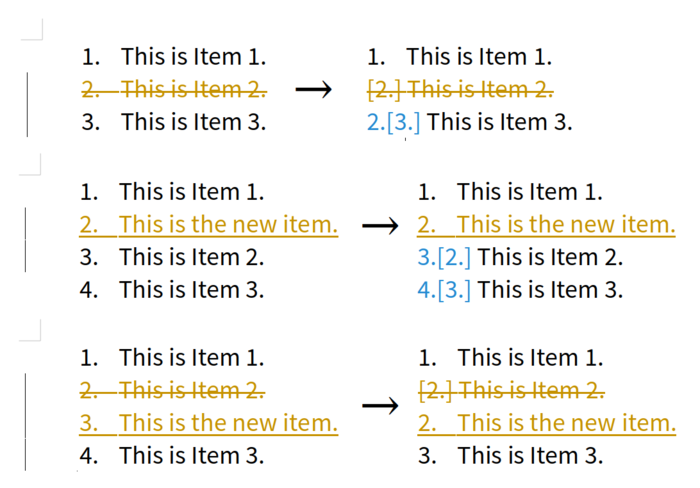Click the black "3. This is Item 2." line
This screenshot has width=700, height=488.
(x=171, y=258)
